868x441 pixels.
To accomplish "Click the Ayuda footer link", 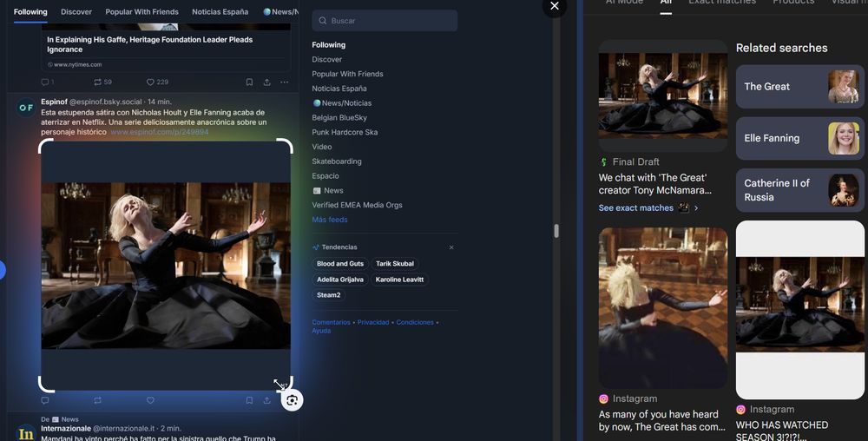I will (321, 331).
